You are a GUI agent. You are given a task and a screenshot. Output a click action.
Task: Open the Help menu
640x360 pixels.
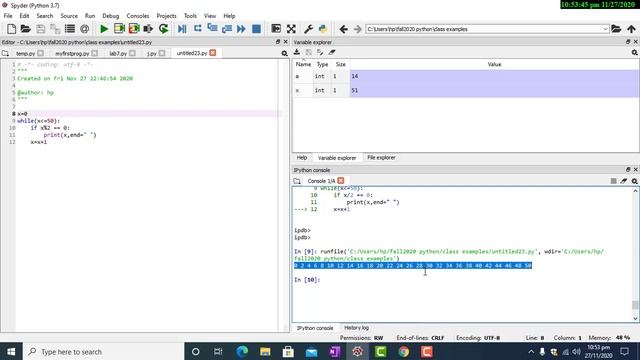229,16
